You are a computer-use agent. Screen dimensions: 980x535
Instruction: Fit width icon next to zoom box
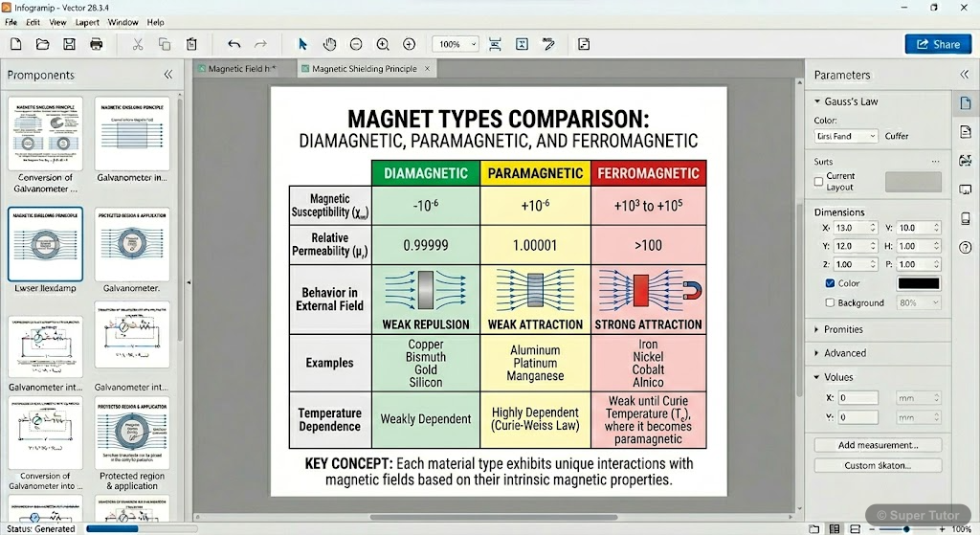[x=495, y=44]
